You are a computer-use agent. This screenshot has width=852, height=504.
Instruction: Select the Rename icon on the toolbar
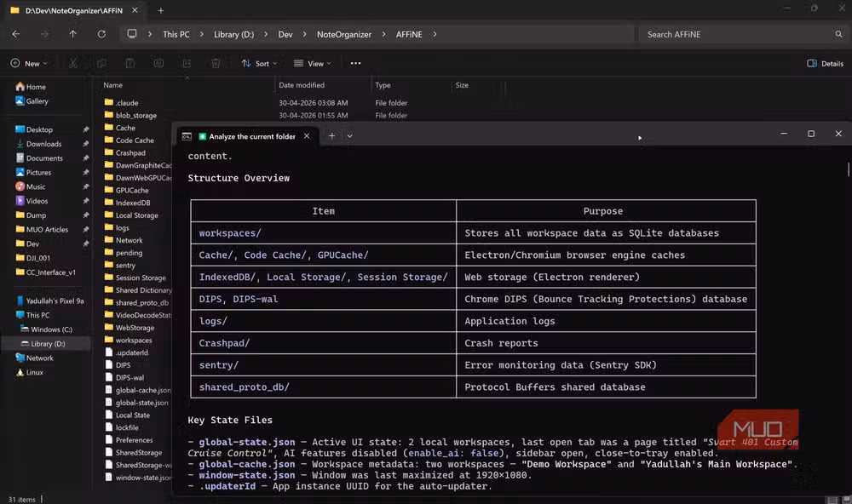point(158,63)
